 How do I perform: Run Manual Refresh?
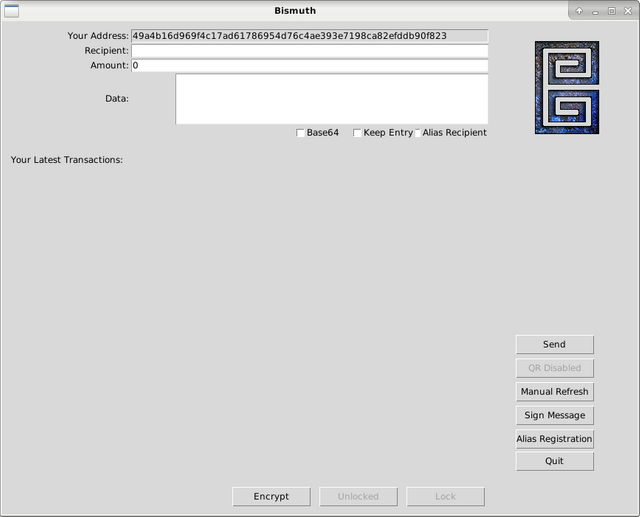[x=555, y=392]
